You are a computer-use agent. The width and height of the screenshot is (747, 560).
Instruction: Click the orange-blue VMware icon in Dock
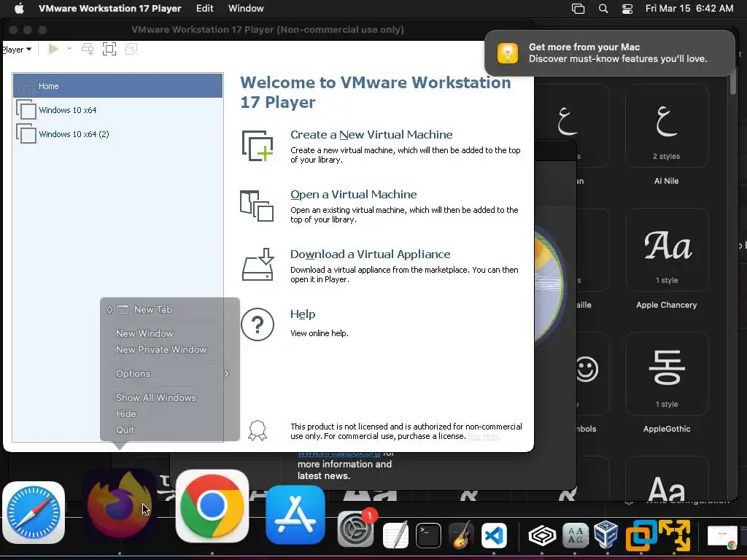[x=641, y=535]
